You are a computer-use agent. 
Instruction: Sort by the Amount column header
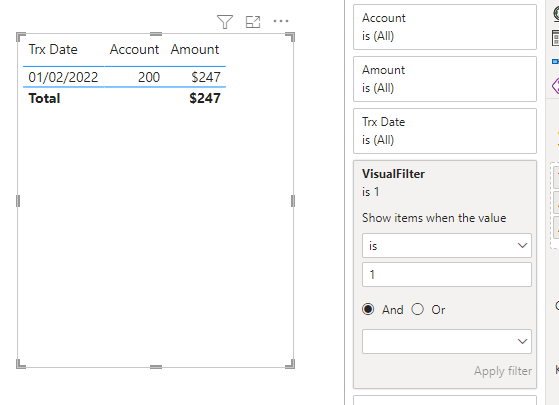[x=195, y=49]
